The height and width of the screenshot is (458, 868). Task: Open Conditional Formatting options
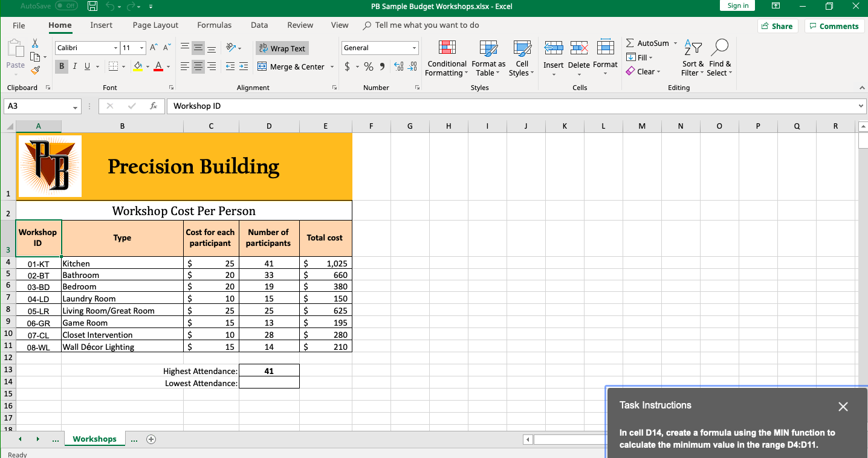[x=447, y=59]
